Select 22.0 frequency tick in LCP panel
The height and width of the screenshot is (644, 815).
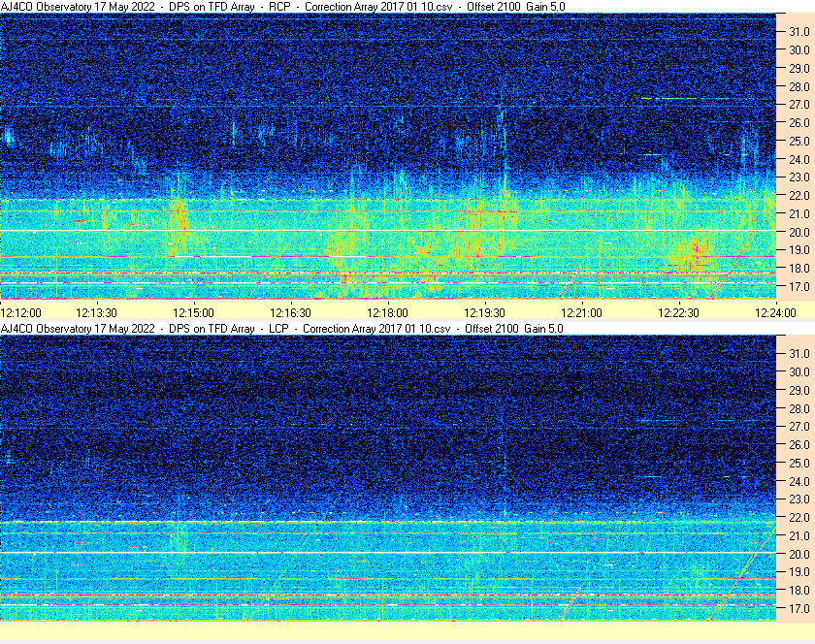pos(799,518)
